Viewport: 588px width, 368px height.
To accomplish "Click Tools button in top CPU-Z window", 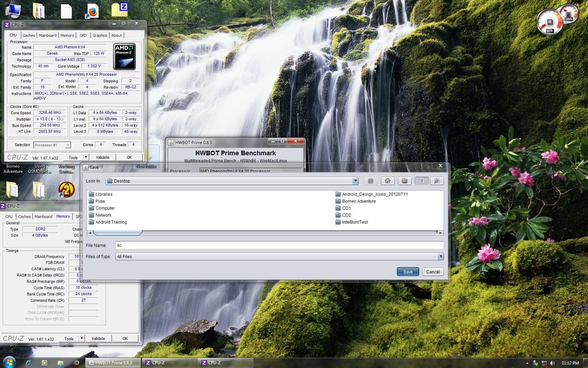I will [73, 157].
